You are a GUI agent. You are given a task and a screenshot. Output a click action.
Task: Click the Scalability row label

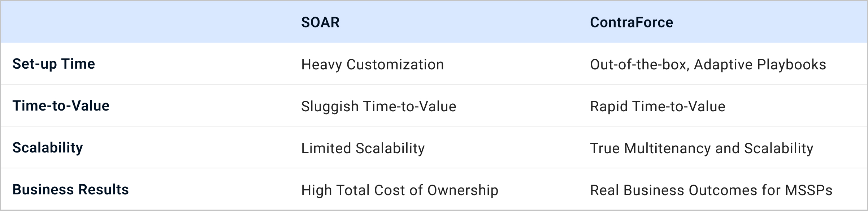(48, 148)
